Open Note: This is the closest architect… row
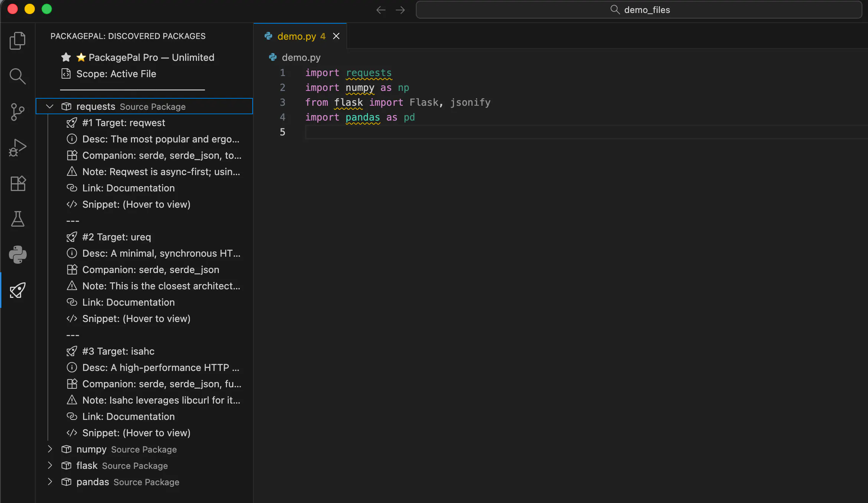 [145, 286]
